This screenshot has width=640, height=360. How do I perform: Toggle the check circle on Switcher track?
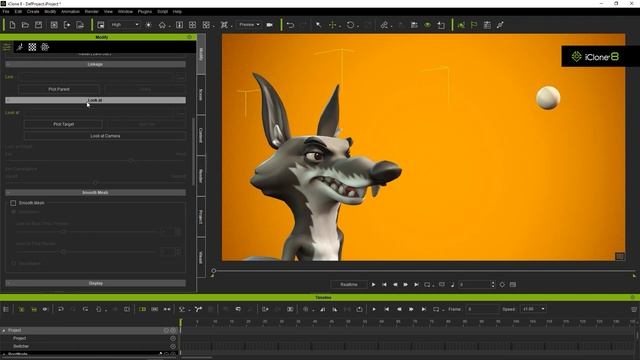[173, 346]
